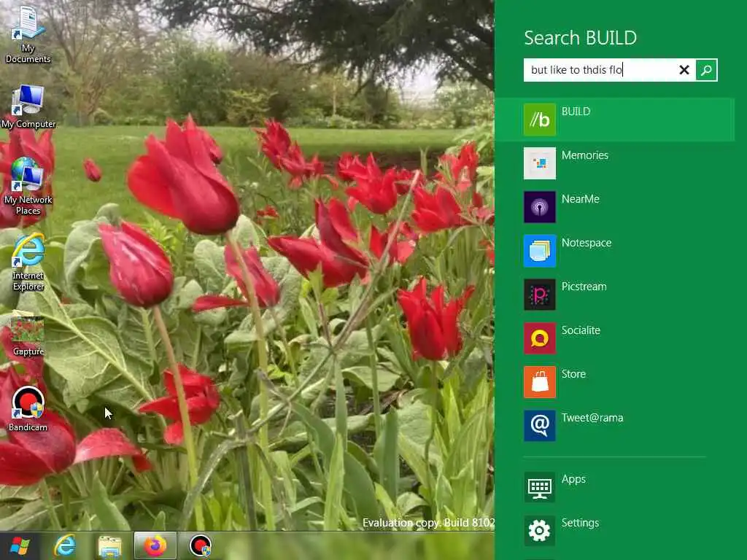Switch to Firefox in taskbar
This screenshot has height=560, width=747.
tap(155, 545)
